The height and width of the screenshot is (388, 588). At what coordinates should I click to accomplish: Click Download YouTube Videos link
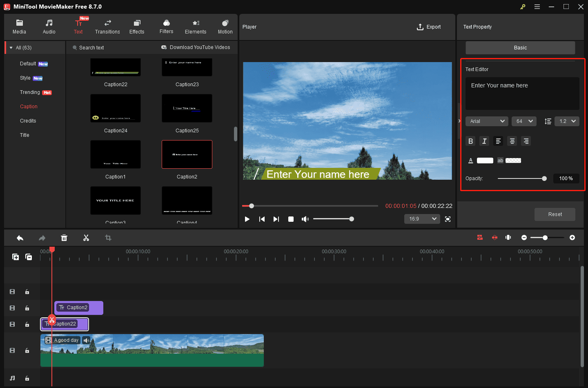(196, 47)
